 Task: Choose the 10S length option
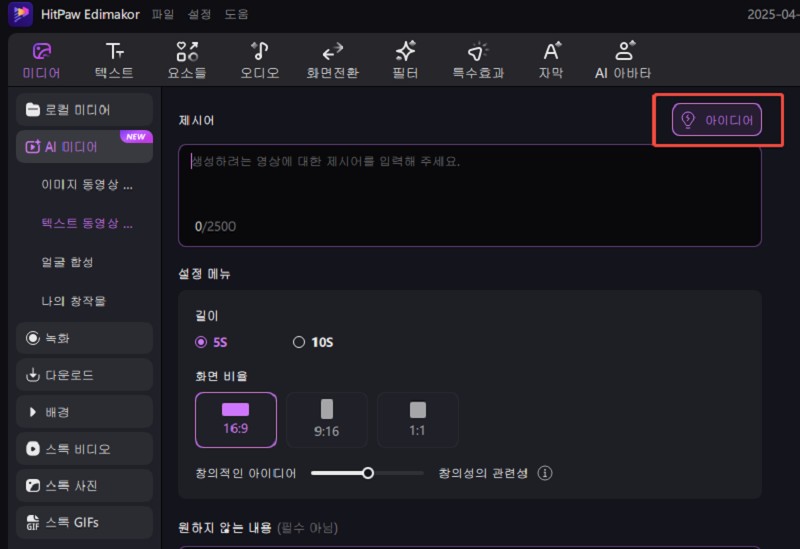pos(298,342)
